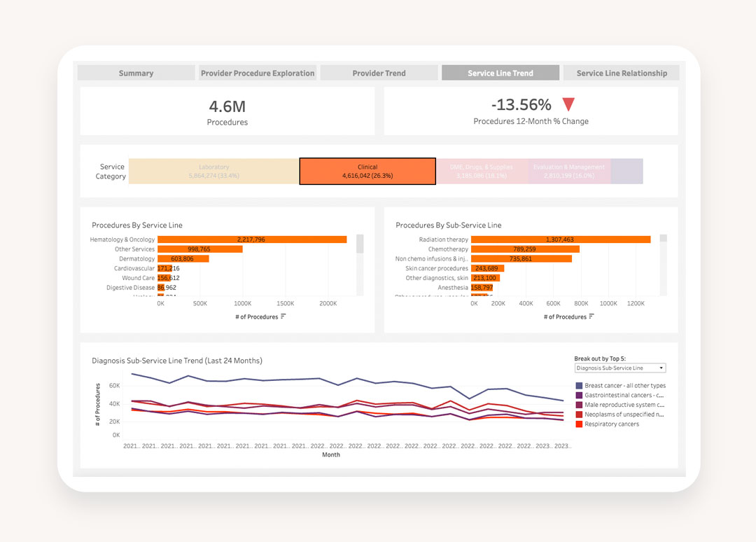Screen dimensions: 756x542
Task: Click the Other diagnostics, skin bar 213,100
Action: [x=486, y=278]
